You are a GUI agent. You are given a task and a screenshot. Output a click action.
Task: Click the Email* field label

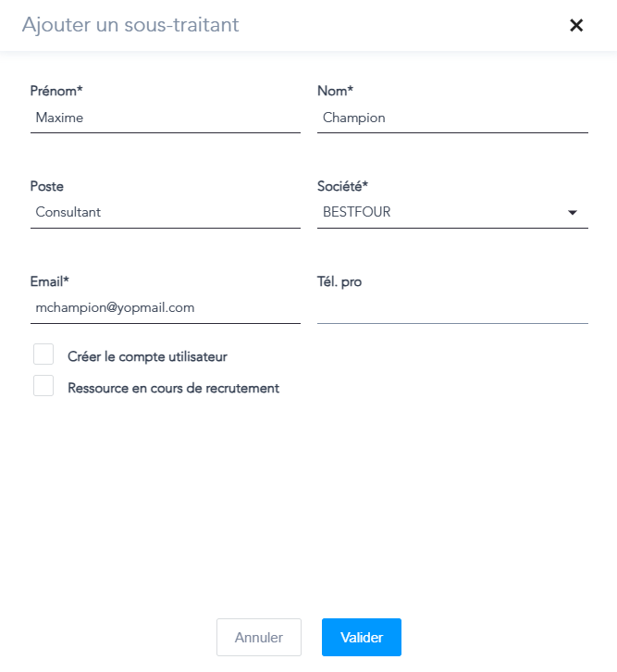[x=50, y=281]
